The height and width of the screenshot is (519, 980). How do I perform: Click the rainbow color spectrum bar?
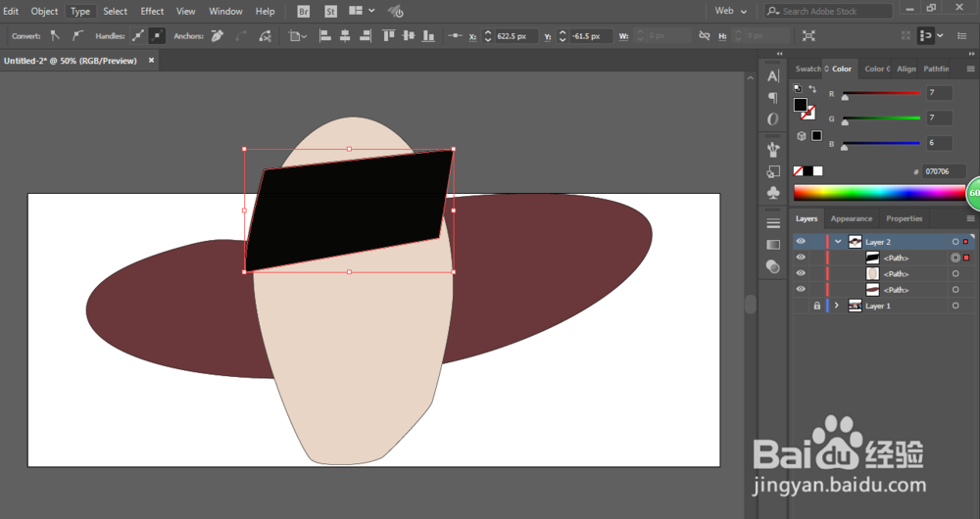[877, 192]
